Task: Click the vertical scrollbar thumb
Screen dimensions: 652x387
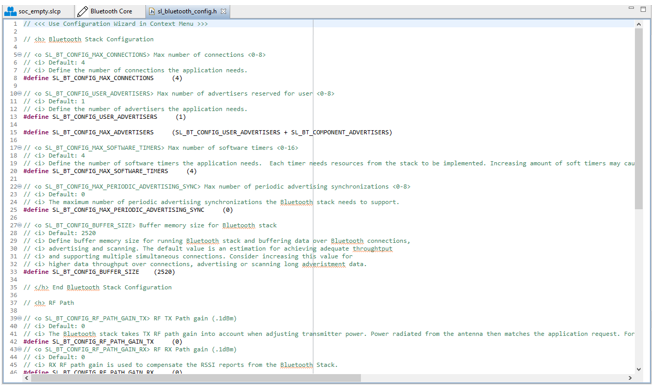Action: pyautogui.click(x=638, y=118)
